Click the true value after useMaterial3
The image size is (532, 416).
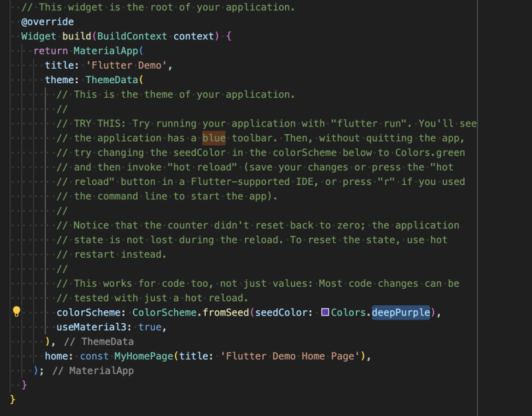[x=149, y=327]
